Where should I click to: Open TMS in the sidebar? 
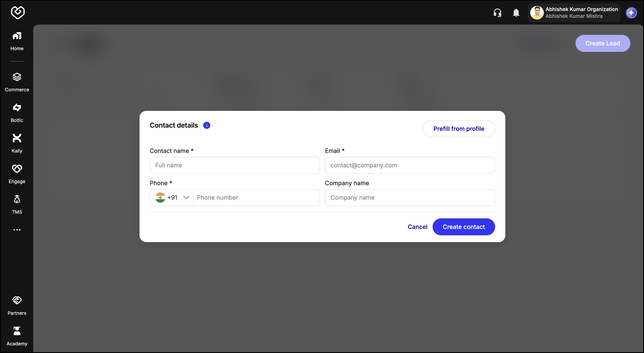click(17, 205)
